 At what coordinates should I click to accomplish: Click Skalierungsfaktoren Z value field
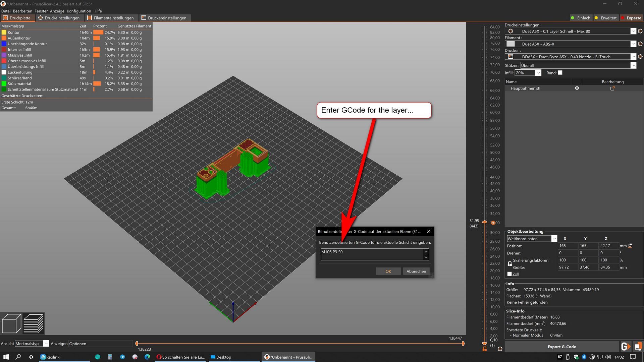click(609, 260)
